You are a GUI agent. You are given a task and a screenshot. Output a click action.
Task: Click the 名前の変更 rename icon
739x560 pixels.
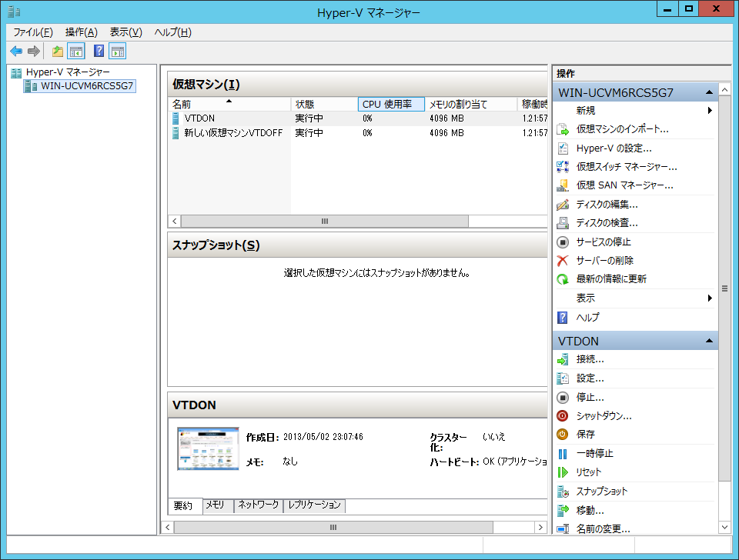pos(563,529)
